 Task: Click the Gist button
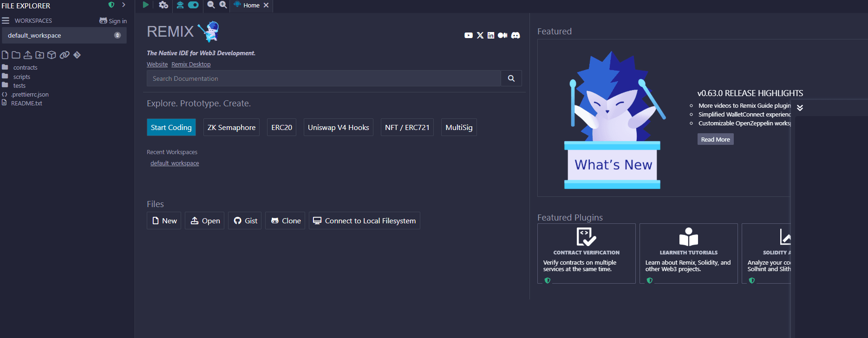point(245,221)
